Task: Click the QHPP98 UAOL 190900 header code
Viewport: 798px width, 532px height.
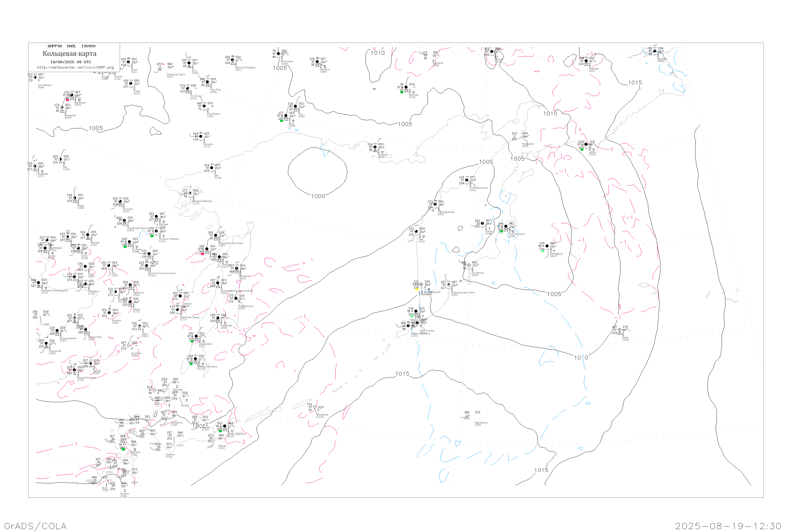Action: coord(72,46)
